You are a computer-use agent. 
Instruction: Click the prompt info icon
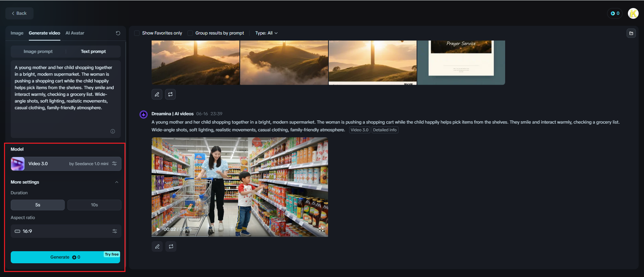click(x=113, y=131)
